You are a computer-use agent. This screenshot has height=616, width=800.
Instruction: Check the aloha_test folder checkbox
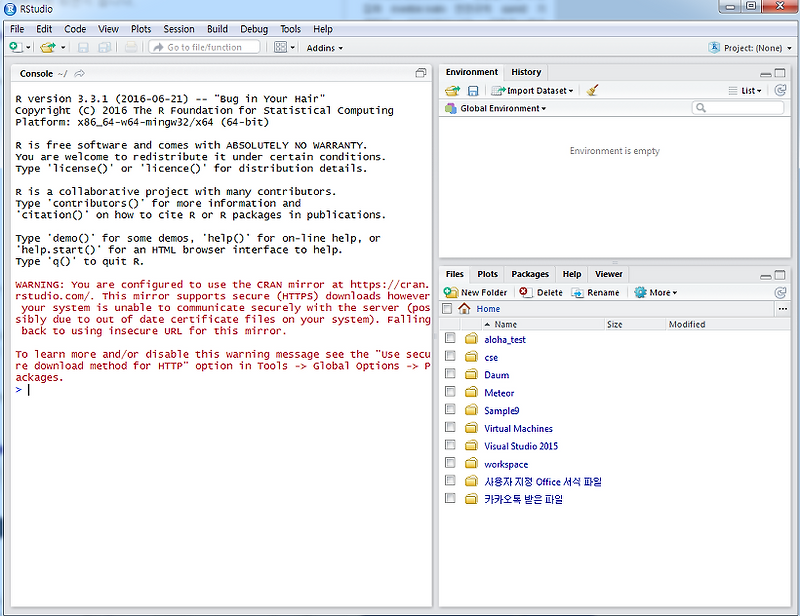pos(450,338)
